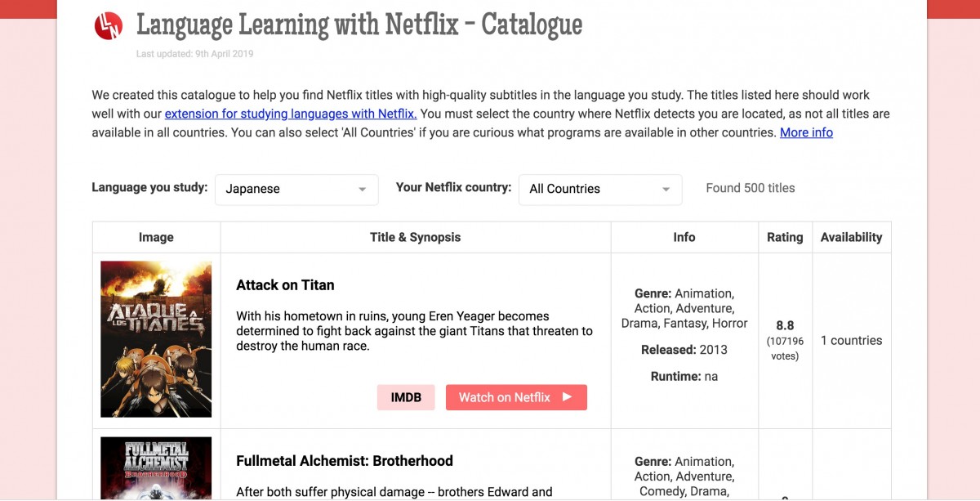Click the Attack on Titan title
980x501 pixels.
[285, 285]
